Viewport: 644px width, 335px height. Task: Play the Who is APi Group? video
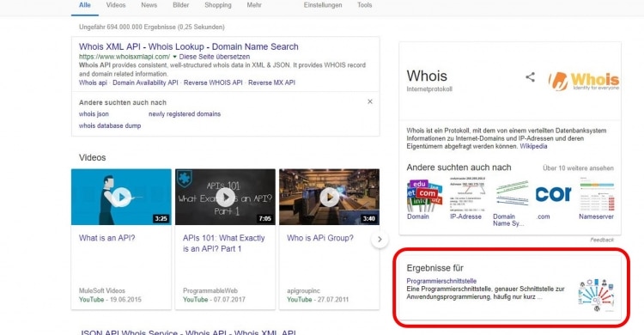(330, 197)
